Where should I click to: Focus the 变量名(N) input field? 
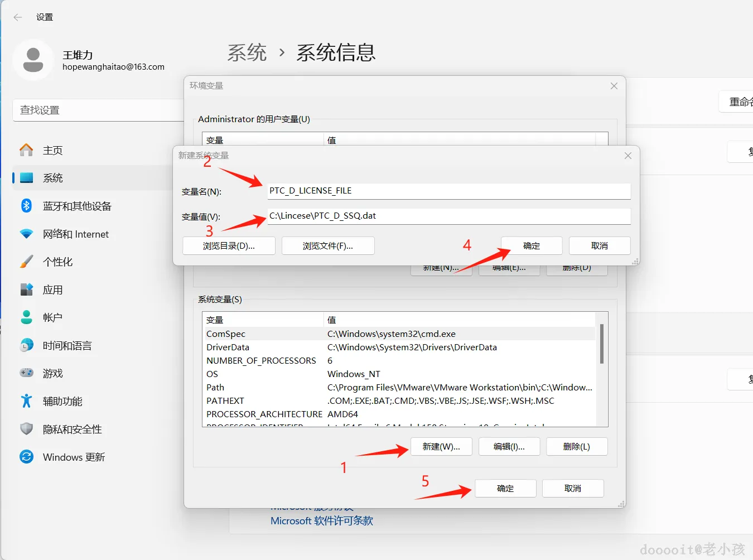449,191
